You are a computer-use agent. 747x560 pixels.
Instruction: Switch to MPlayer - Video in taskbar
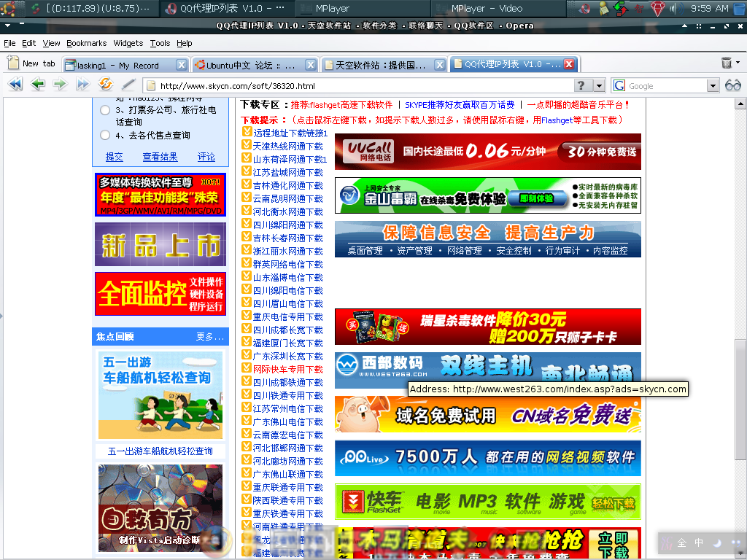coord(498,8)
